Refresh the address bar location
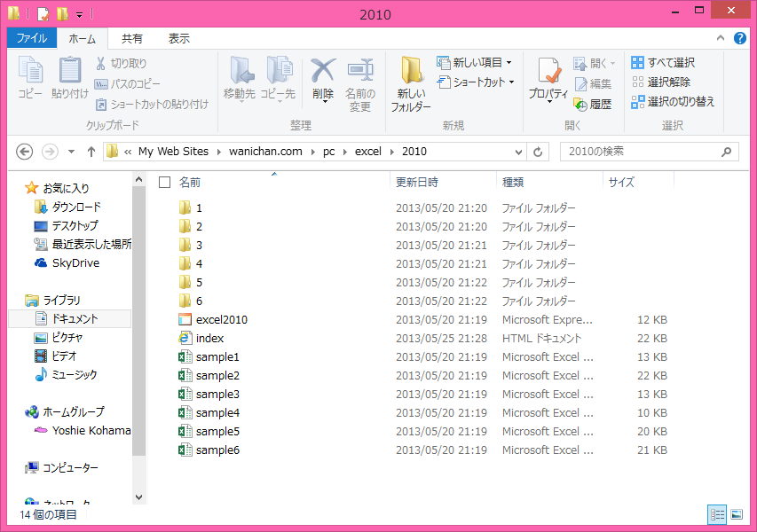Image resolution: width=757 pixels, height=532 pixels. click(538, 152)
